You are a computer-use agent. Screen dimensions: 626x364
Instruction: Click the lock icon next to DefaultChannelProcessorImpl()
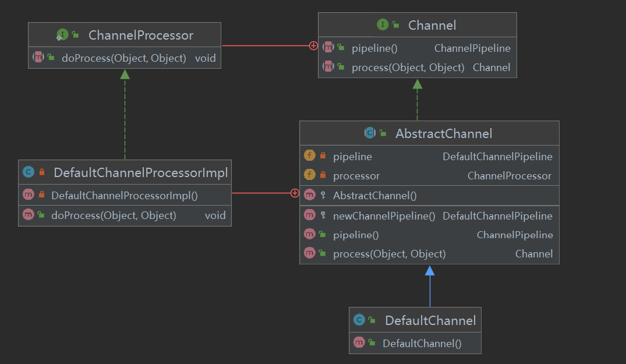(41, 195)
